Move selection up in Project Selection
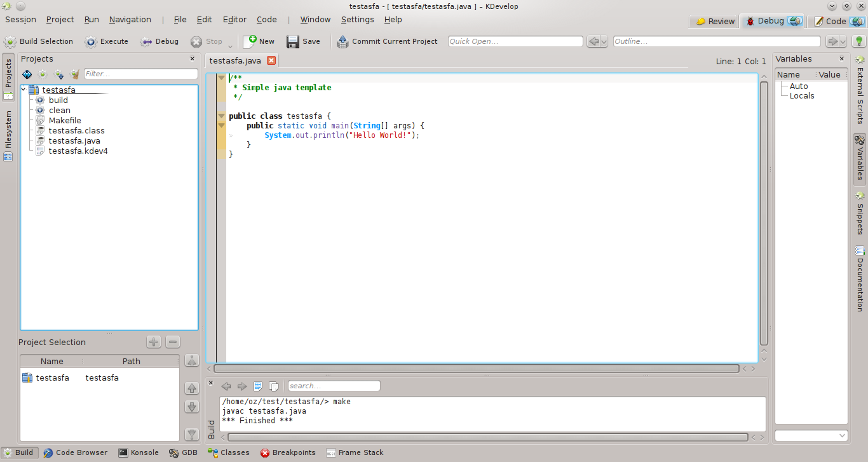Screen dimensions: 868x462 point(192,388)
